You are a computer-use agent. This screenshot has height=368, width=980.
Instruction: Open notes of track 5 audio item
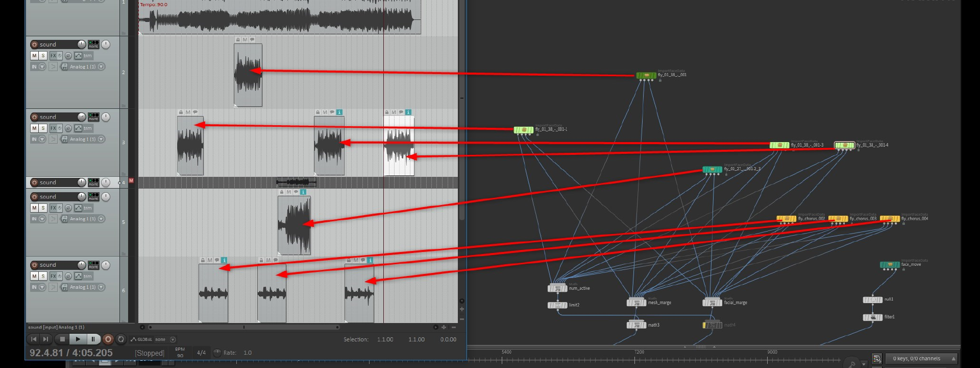click(296, 192)
